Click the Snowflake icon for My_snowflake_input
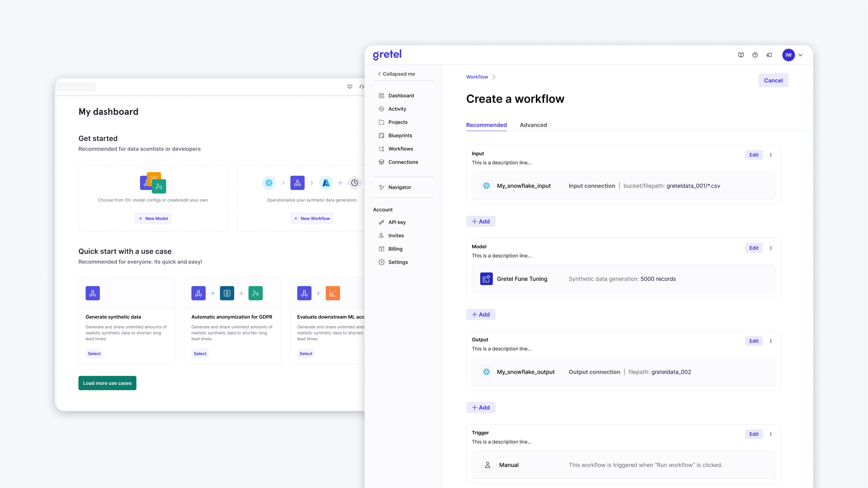The width and height of the screenshot is (868, 488). pyautogui.click(x=486, y=186)
